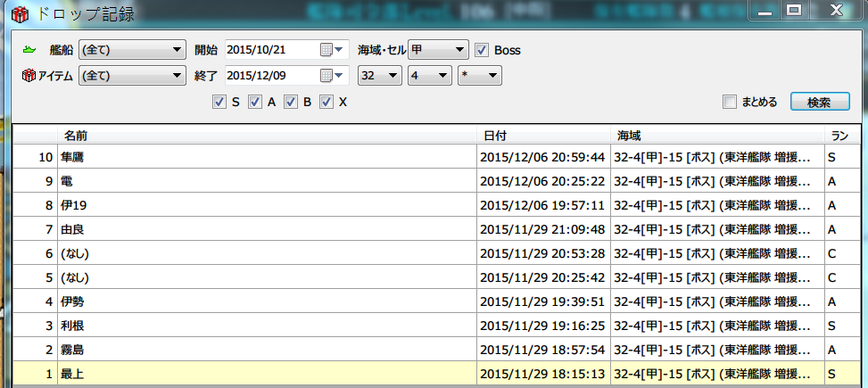The width and height of the screenshot is (868, 388).
Task: Click date cell 2015/11/29 18:57:54
Action: point(542,350)
